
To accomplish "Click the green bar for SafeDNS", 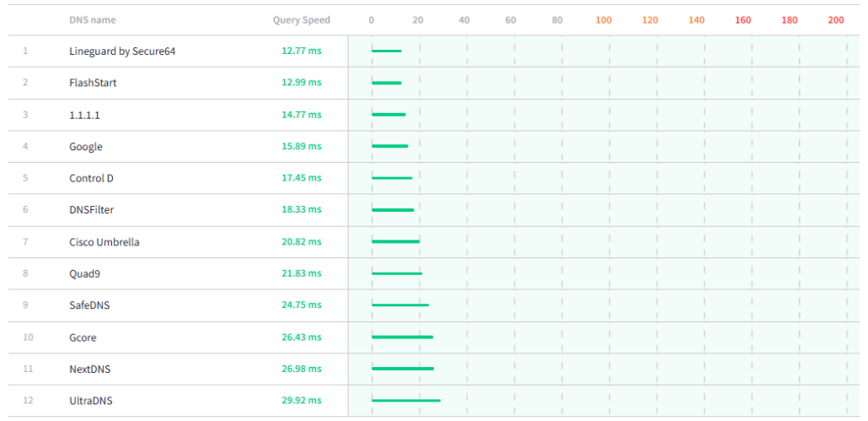I will 400,305.
